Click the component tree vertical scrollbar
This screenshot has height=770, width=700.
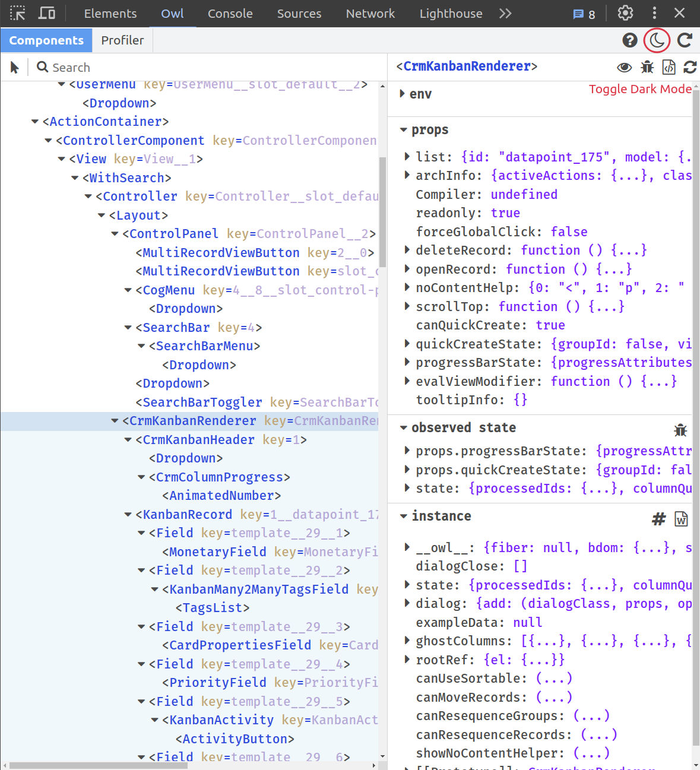[x=382, y=212]
